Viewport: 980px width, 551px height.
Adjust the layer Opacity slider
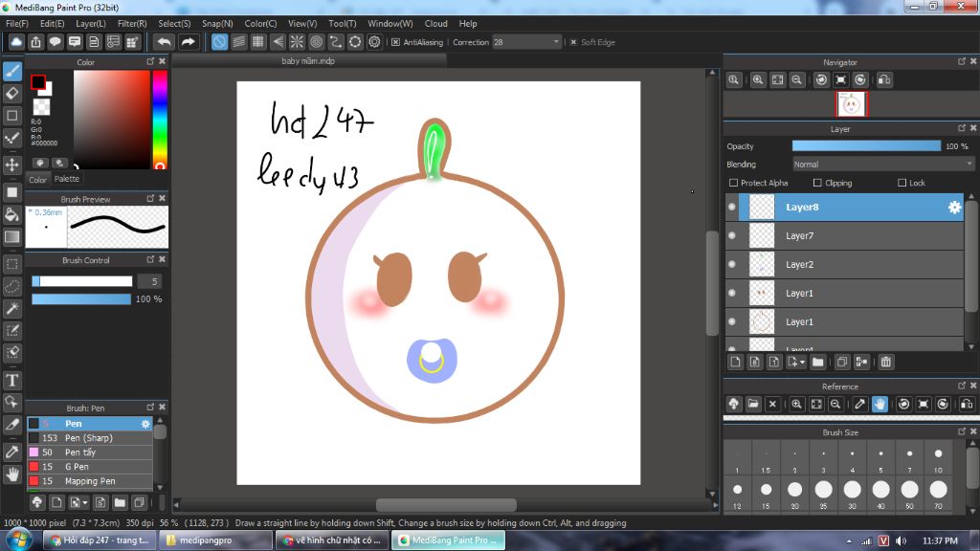(x=866, y=146)
